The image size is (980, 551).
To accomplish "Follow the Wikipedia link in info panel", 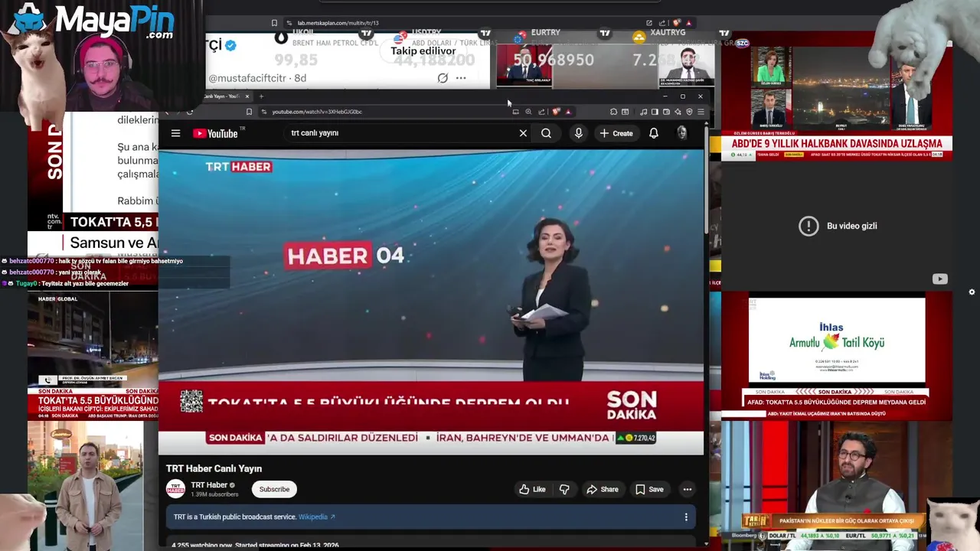I will click(x=317, y=517).
